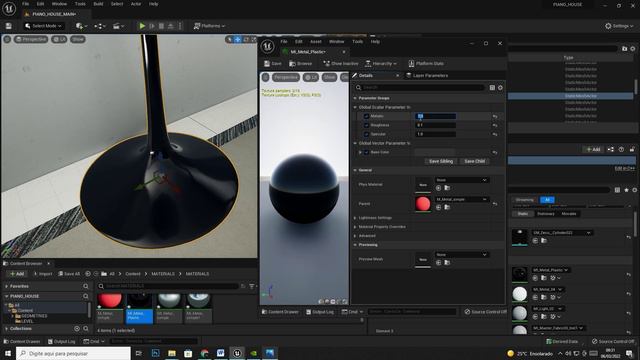This screenshot has width=640, height=360.
Task: Click Browse in material editor toolbar
Action: (301, 64)
